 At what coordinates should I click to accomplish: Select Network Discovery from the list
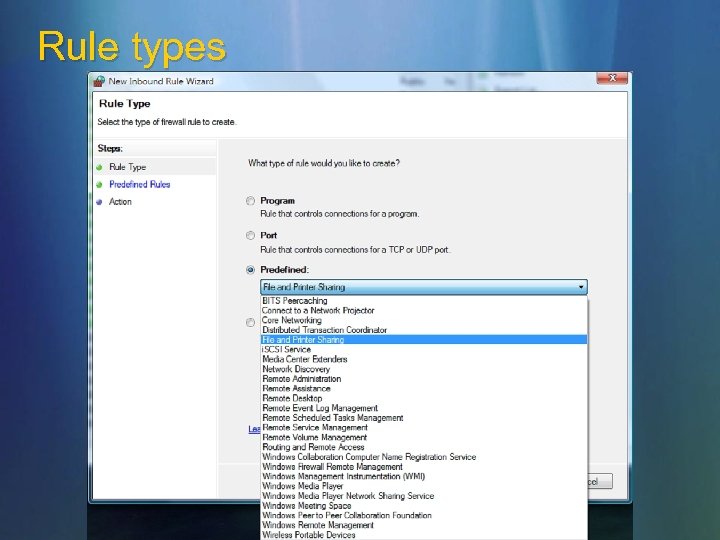(296, 369)
